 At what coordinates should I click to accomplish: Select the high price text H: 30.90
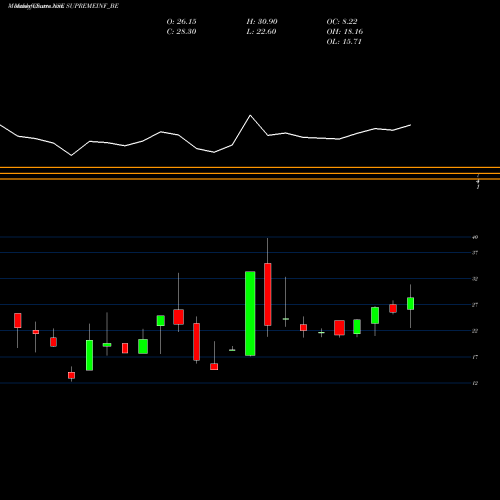click(x=262, y=22)
